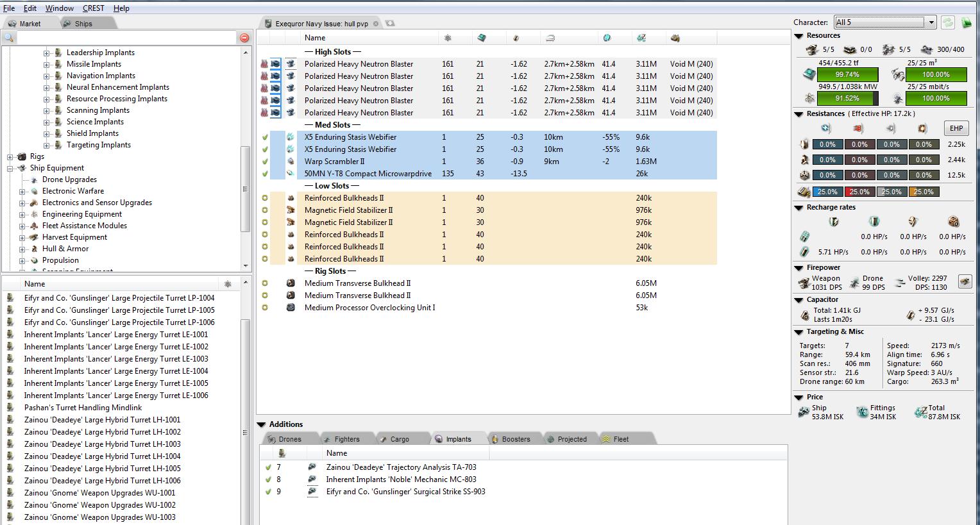Select Pashan's Turret Handling Mindlink item
This screenshot has height=525, width=980.
point(83,408)
